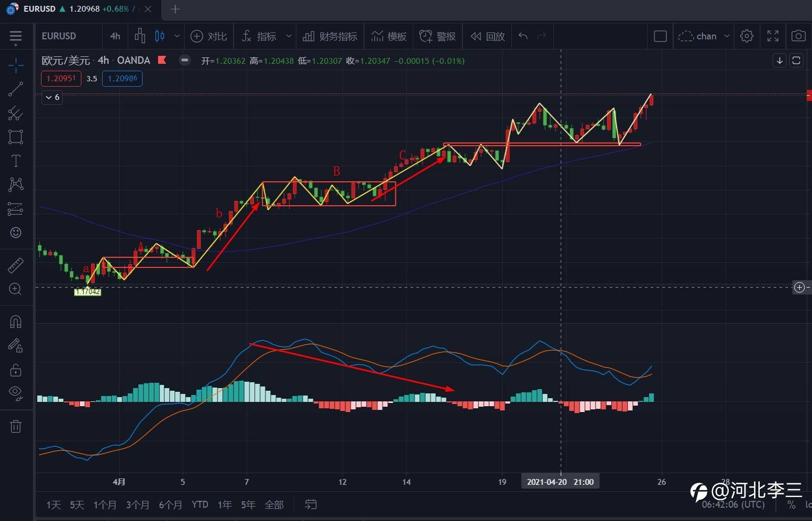
Task: Click the 警报 alert button
Action: click(x=438, y=36)
